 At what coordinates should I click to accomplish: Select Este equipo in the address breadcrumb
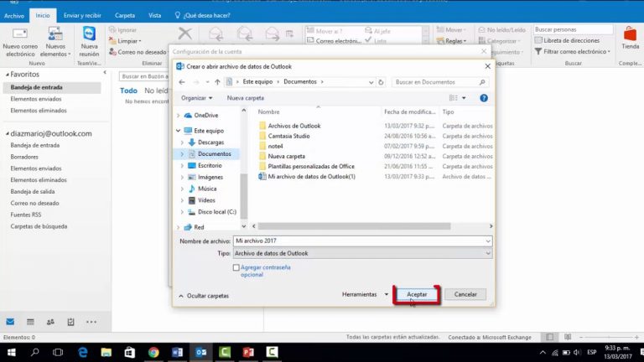pyautogui.click(x=257, y=81)
